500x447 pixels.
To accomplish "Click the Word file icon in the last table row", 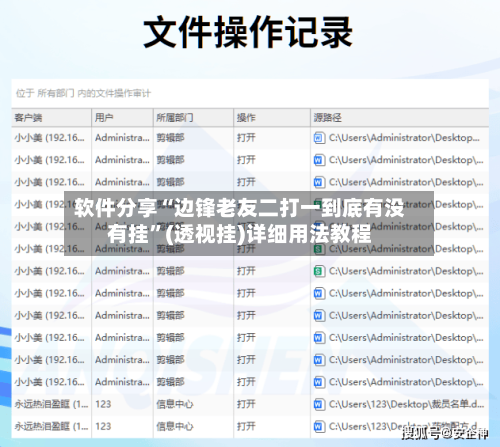I will tap(318, 427).
